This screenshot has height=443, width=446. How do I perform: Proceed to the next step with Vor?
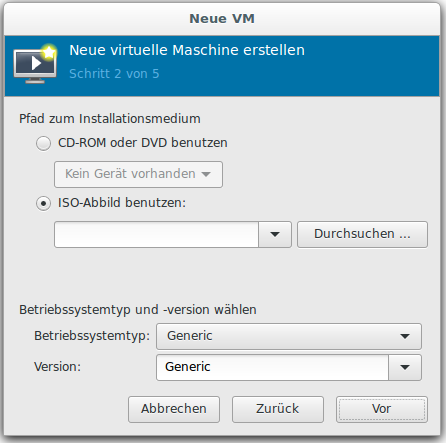click(x=382, y=409)
